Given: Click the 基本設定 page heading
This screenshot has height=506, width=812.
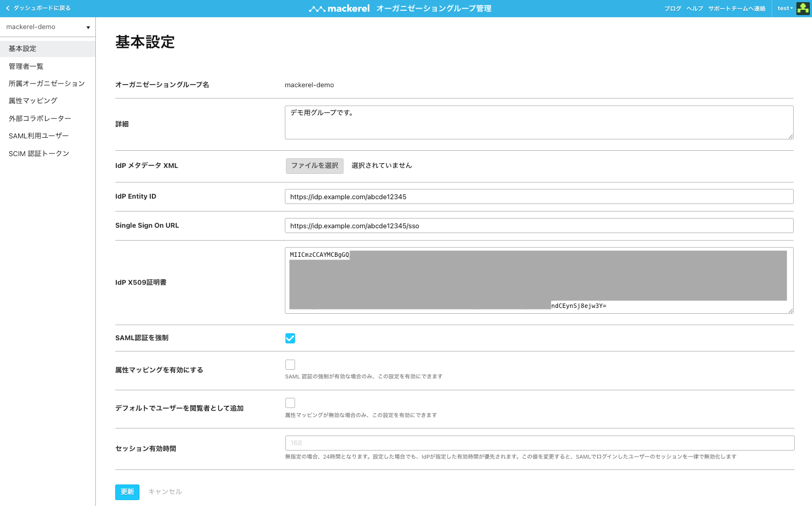Looking at the screenshot, I should coord(145,42).
